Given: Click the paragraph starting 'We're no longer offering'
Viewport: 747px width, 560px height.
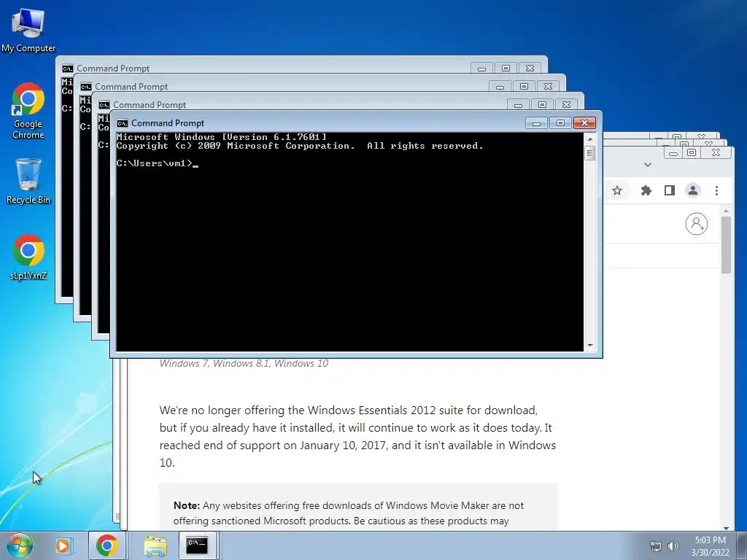Looking at the screenshot, I should [357, 436].
